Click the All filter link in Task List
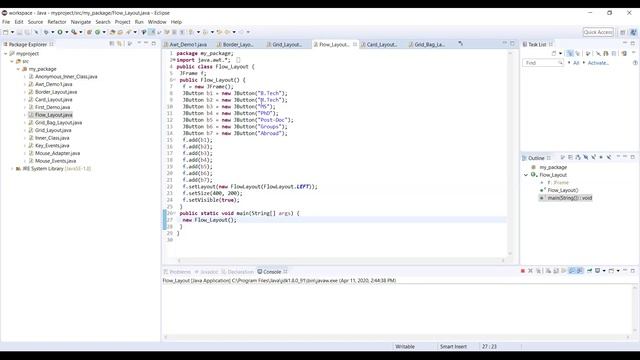 [x=576, y=63]
